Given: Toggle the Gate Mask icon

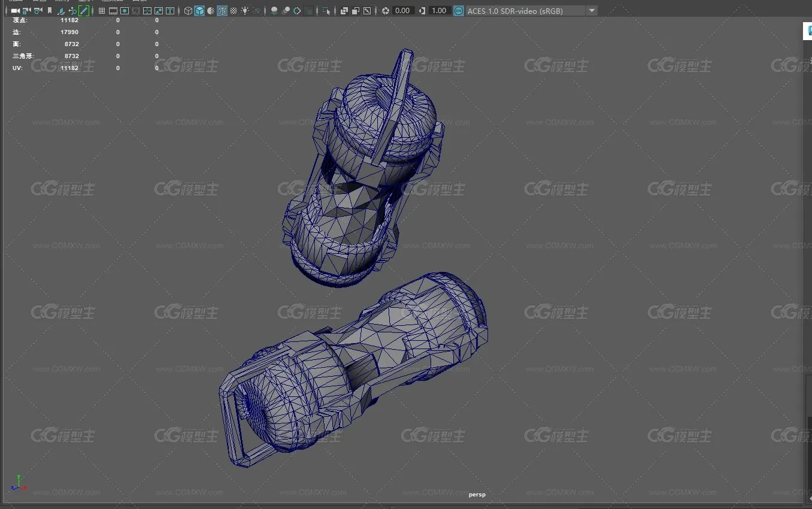Looking at the screenshot, I should [x=135, y=11].
